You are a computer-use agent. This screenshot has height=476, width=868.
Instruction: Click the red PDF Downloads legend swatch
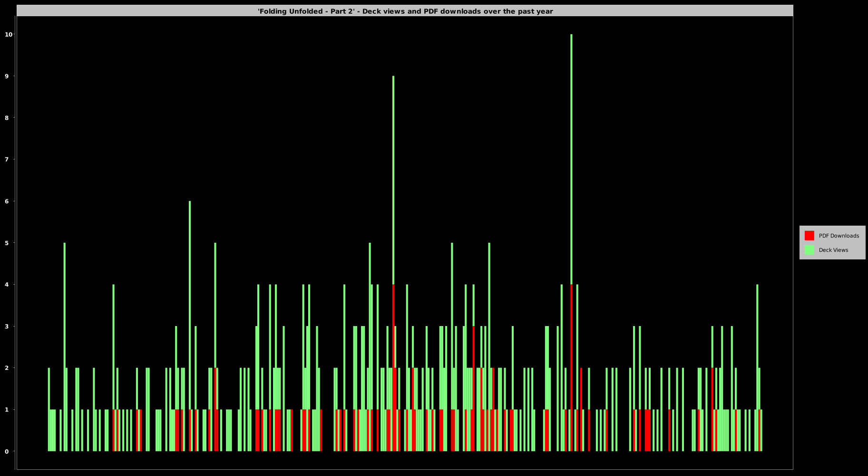click(x=809, y=236)
